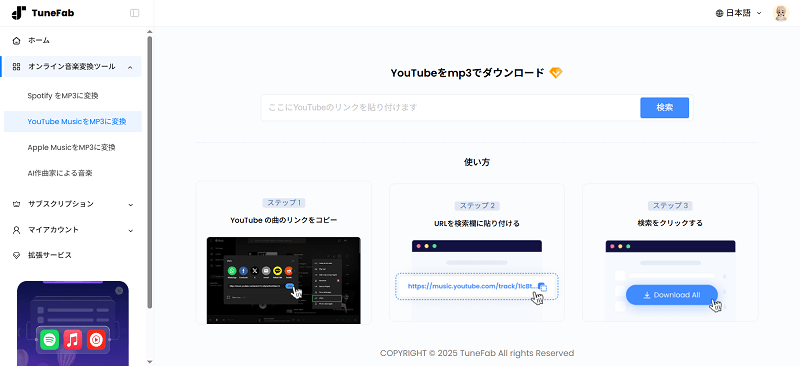
Task: Click the Apple Music icon in promo banner
Action: (x=73, y=339)
